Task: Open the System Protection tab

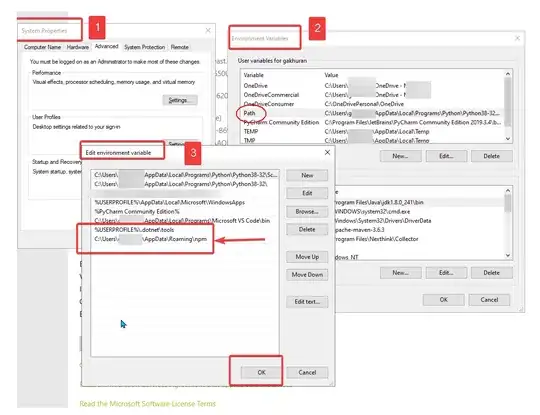Action: click(145, 47)
